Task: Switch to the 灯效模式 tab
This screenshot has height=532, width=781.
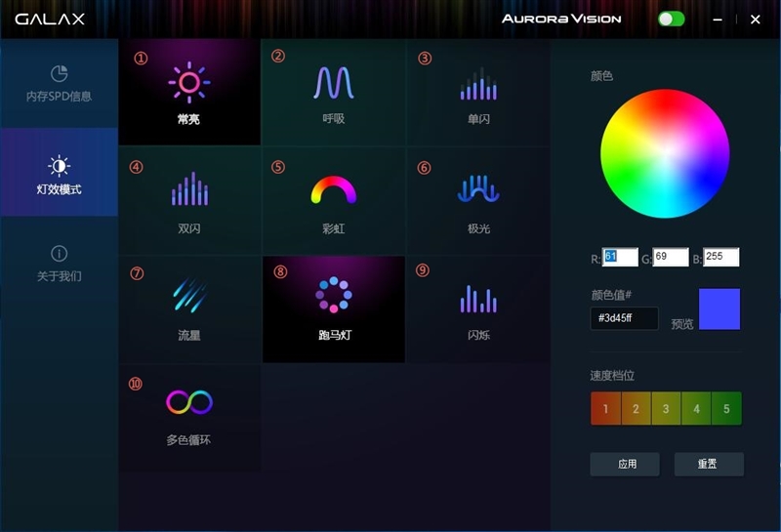Action: pos(59,175)
